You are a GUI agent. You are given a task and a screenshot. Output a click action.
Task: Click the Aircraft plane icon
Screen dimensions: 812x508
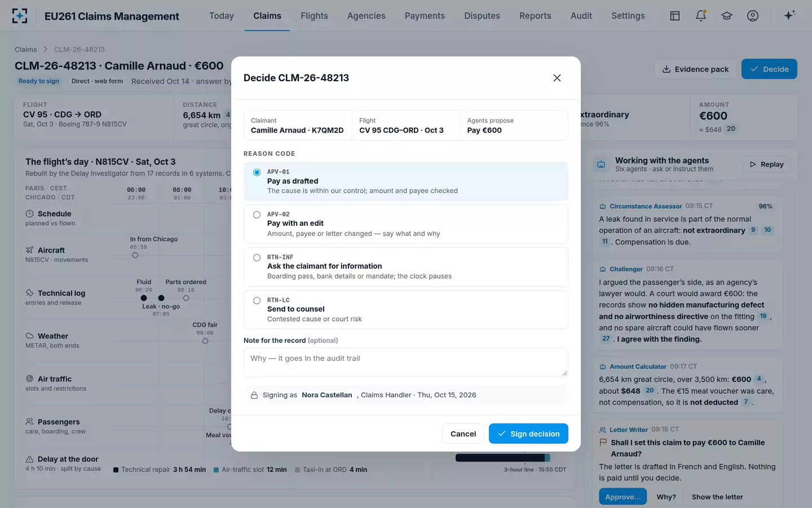[x=30, y=250]
